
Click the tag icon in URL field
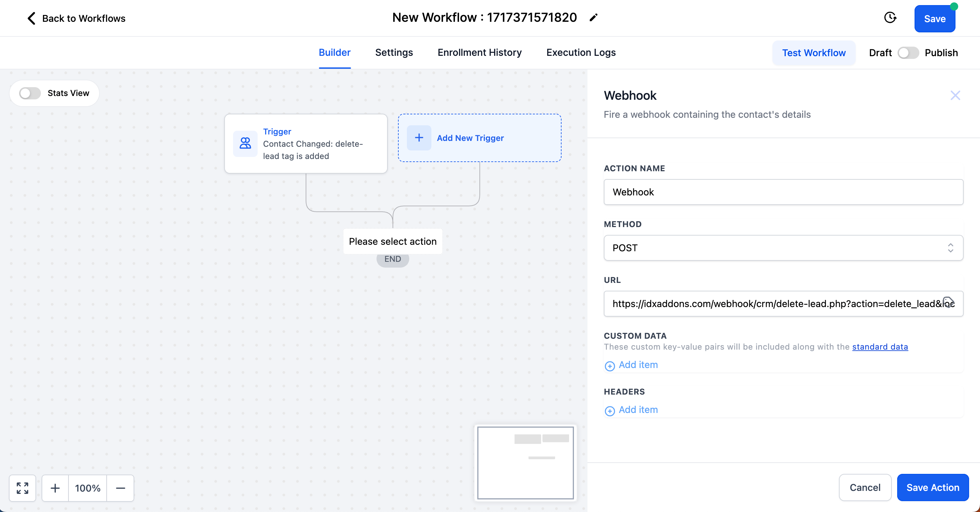pos(948,303)
